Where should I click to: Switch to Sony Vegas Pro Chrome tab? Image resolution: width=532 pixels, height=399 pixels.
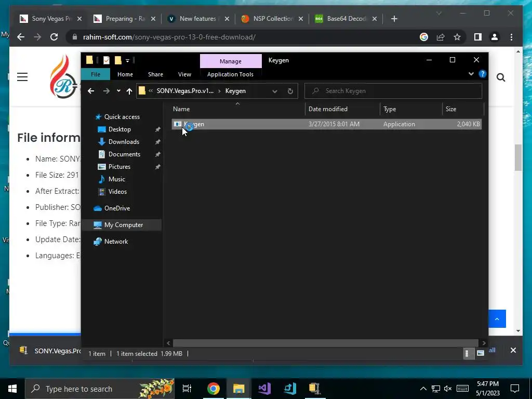[x=51, y=19]
